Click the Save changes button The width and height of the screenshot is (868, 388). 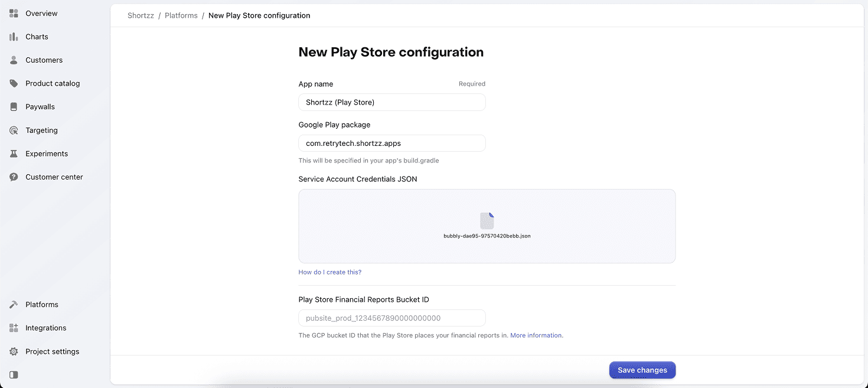coord(642,370)
